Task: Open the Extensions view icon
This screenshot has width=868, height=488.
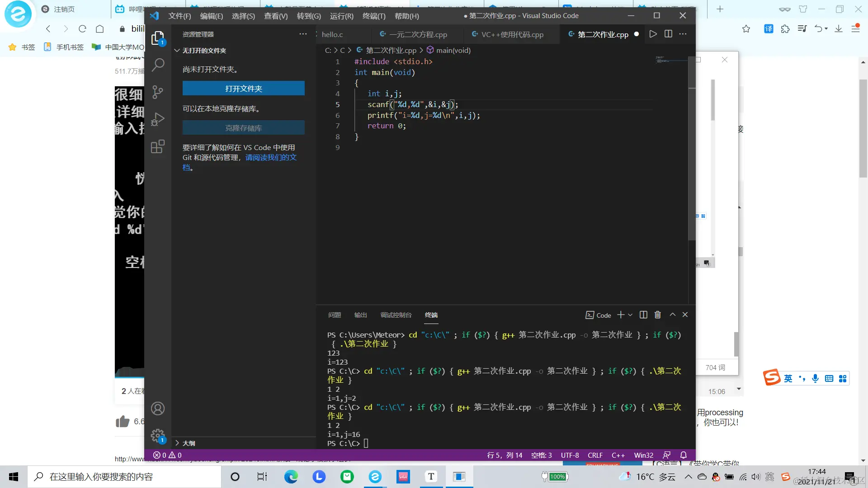Action: 157,147
